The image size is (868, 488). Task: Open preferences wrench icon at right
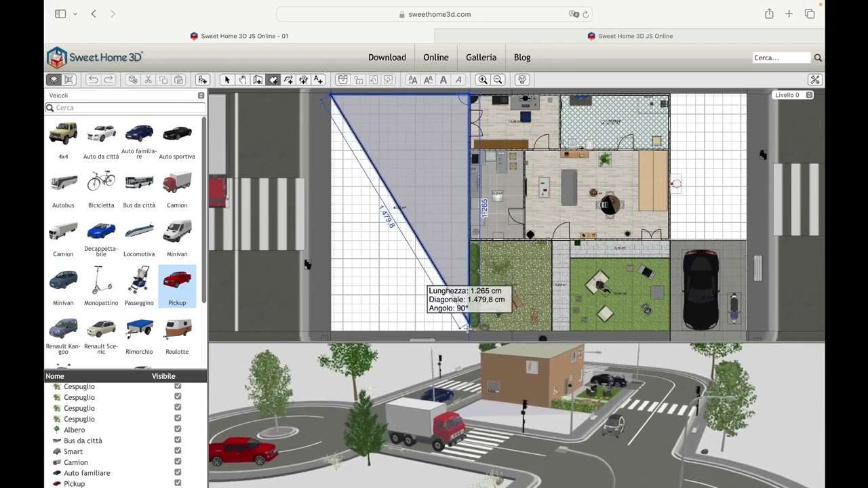pyautogui.click(x=815, y=80)
